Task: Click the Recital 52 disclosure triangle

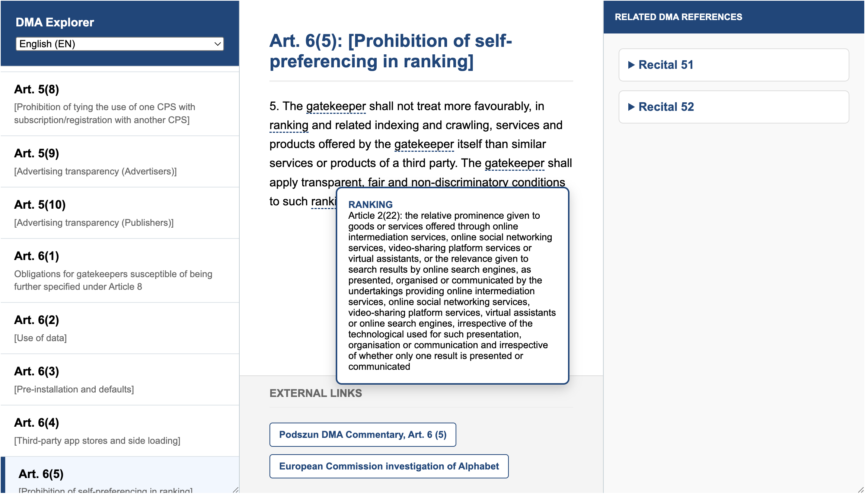Action: [x=631, y=107]
